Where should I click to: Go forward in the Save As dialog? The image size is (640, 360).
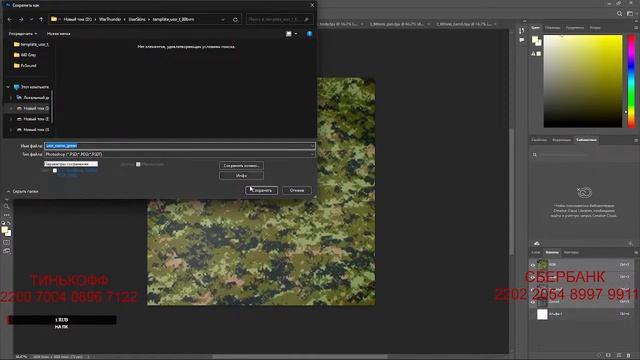tap(21, 19)
